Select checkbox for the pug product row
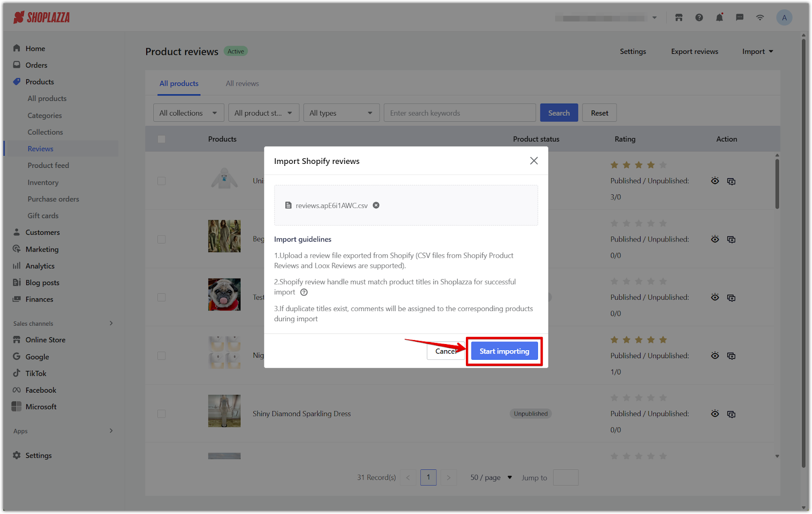Image resolution: width=812 pixels, height=514 pixels. (x=161, y=297)
